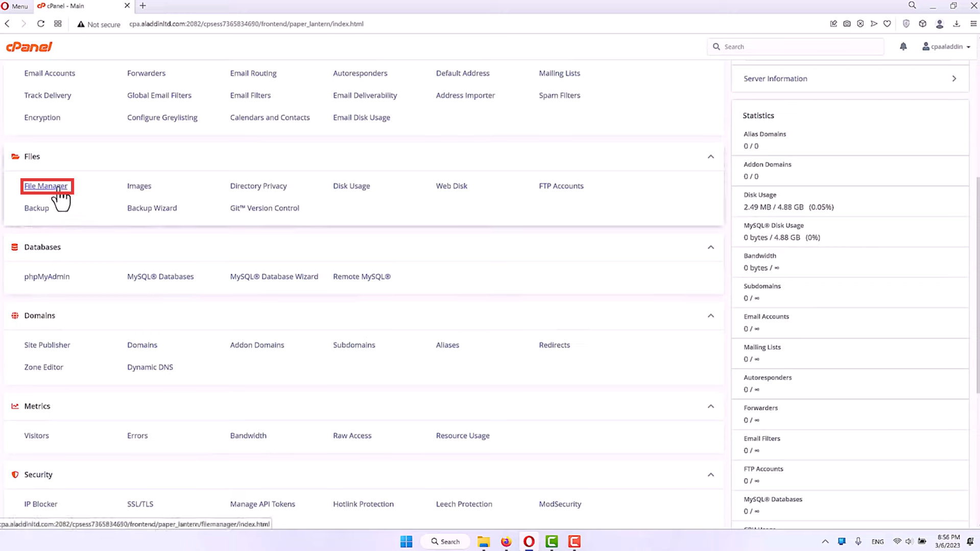
Task: Open the Opera profile account icon
Action: pyautogui.click(x=939, y=24)
